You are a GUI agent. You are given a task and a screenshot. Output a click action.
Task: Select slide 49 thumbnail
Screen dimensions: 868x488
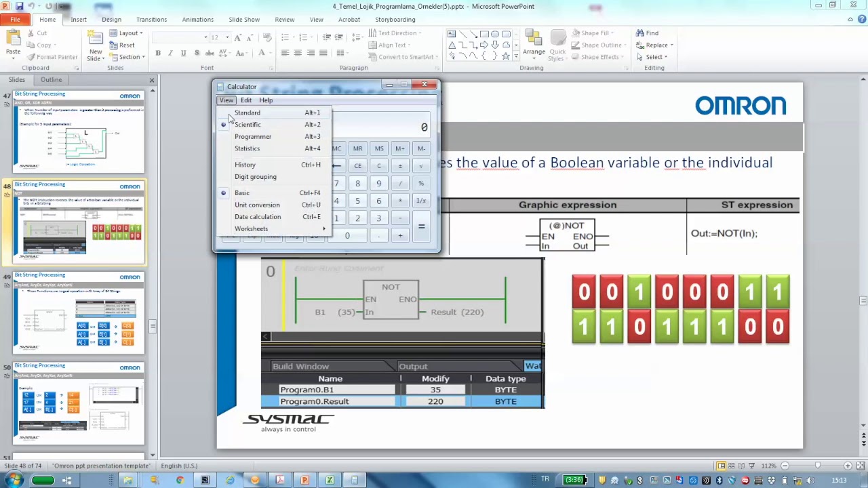tap(79, 312)
